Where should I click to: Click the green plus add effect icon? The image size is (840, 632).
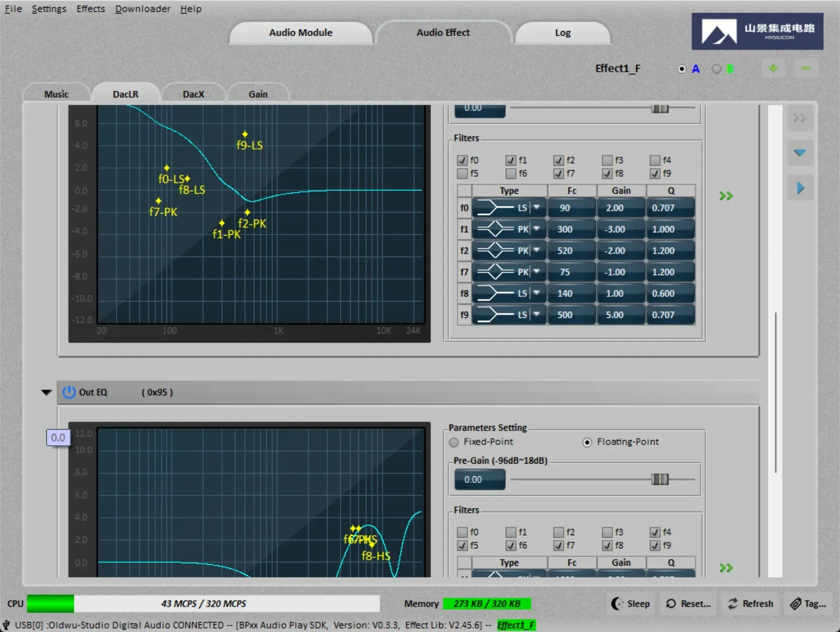(773, 69)
